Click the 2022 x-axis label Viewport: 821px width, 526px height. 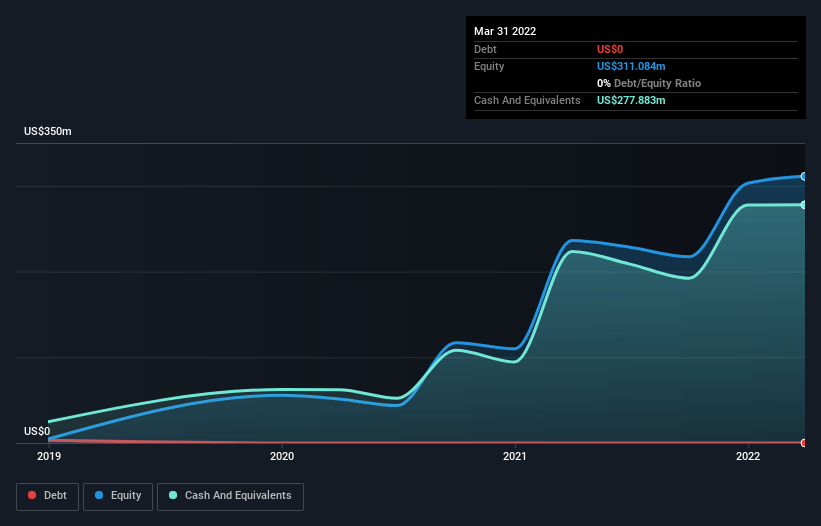pyautogui.click(x=748, y=456)
